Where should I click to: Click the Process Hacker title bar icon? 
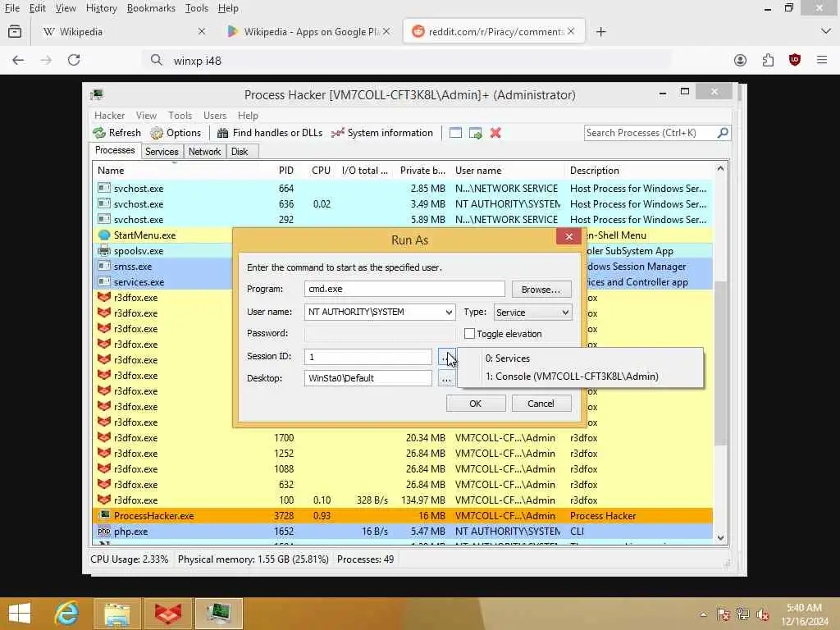click(97, 95)
